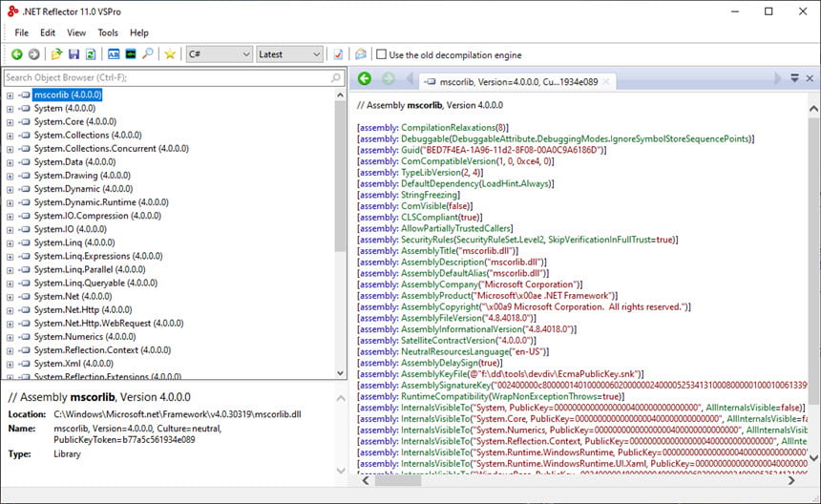The height and width of the screenshot is (504, 821).
Task: Expand the System.Linq node
Action: pos(10,242)
